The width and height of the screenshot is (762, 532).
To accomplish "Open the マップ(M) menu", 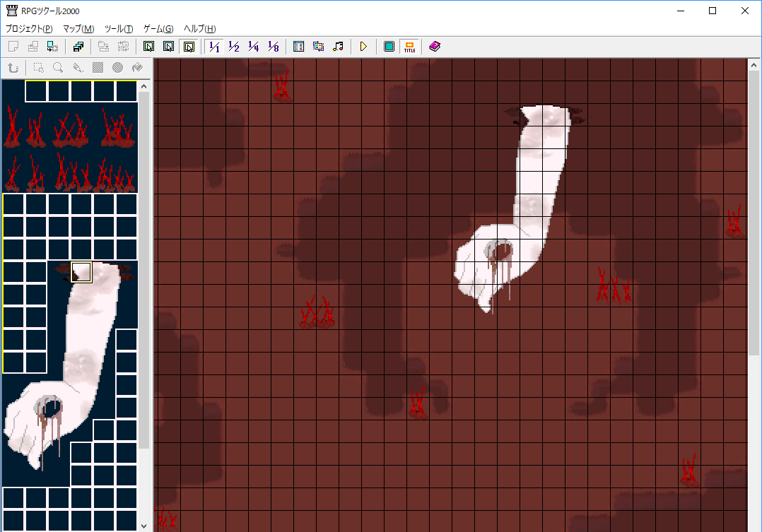I will (x=78, y=29).
